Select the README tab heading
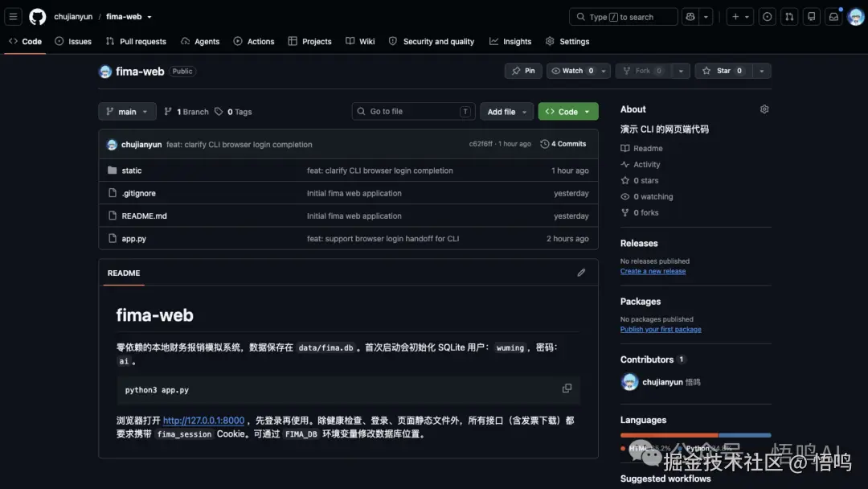 point(124,273)
